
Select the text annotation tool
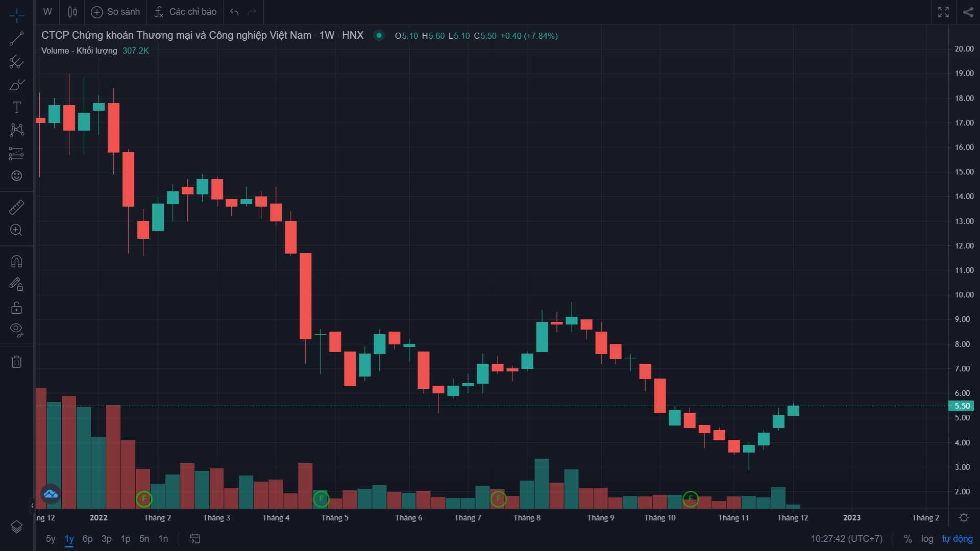tap(16, 107)
